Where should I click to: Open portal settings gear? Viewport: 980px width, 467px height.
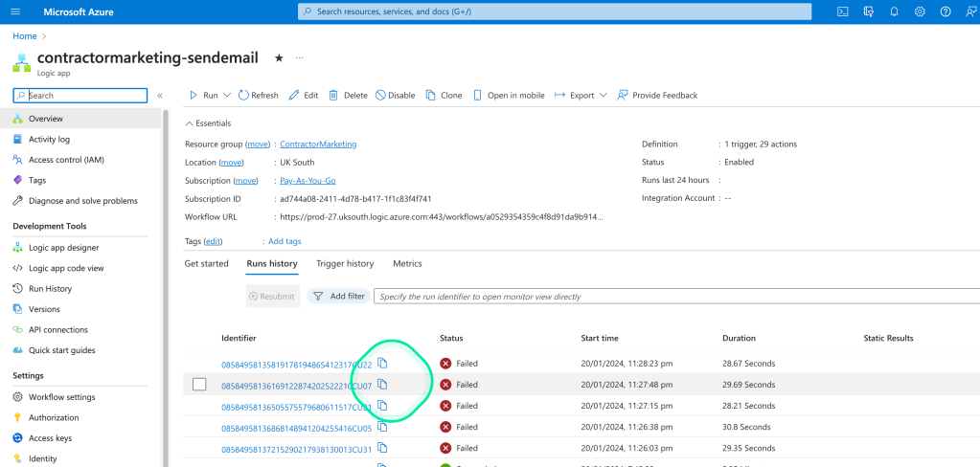click(920, 11)
